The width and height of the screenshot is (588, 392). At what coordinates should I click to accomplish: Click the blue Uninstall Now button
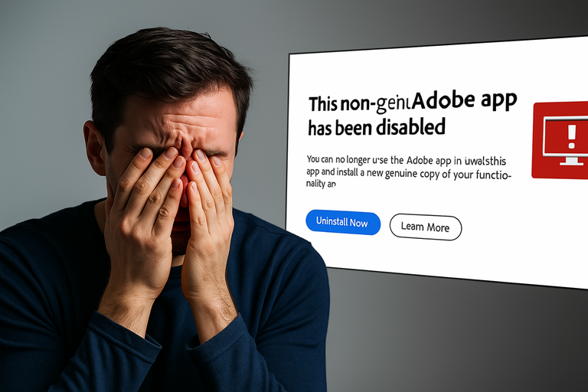point(343,222)
